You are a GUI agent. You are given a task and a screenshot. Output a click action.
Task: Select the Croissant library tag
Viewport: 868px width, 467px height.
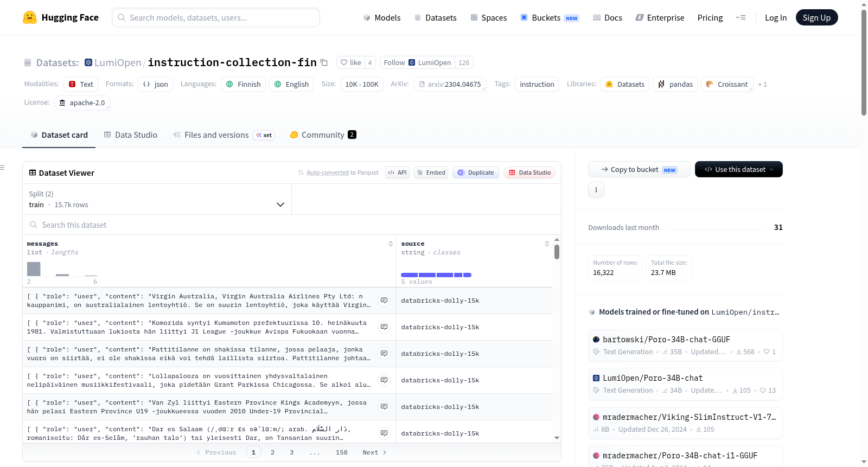[x=727, y=84]
